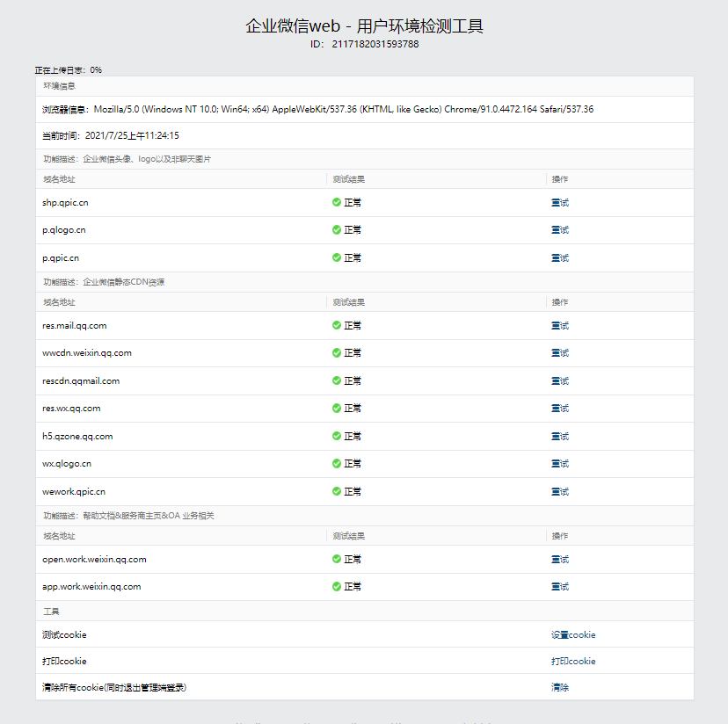
Task: Click green check icon for rescdn.qqmail.com
Action: coord(337,380)
